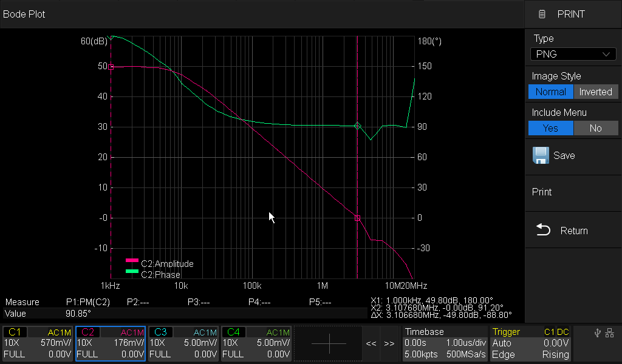
Task: Click the Return arrow icon
Action: pos(543,230)
